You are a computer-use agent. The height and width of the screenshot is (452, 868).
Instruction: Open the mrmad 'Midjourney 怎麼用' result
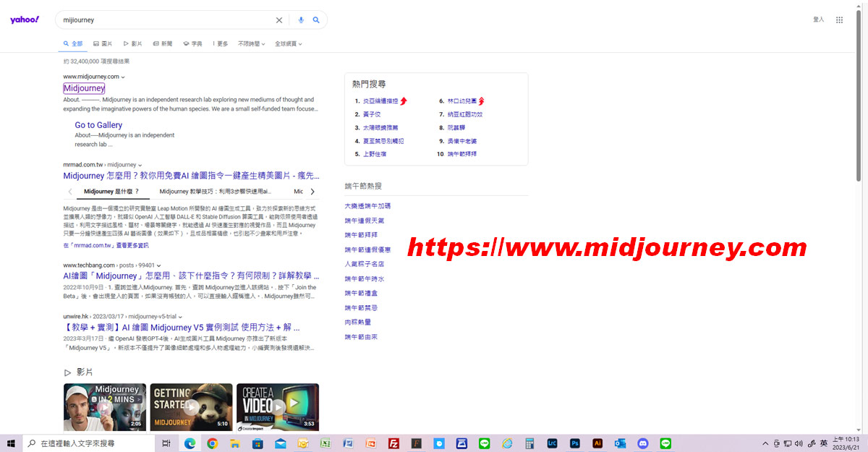pyautogui.click(x=191, y=176)
